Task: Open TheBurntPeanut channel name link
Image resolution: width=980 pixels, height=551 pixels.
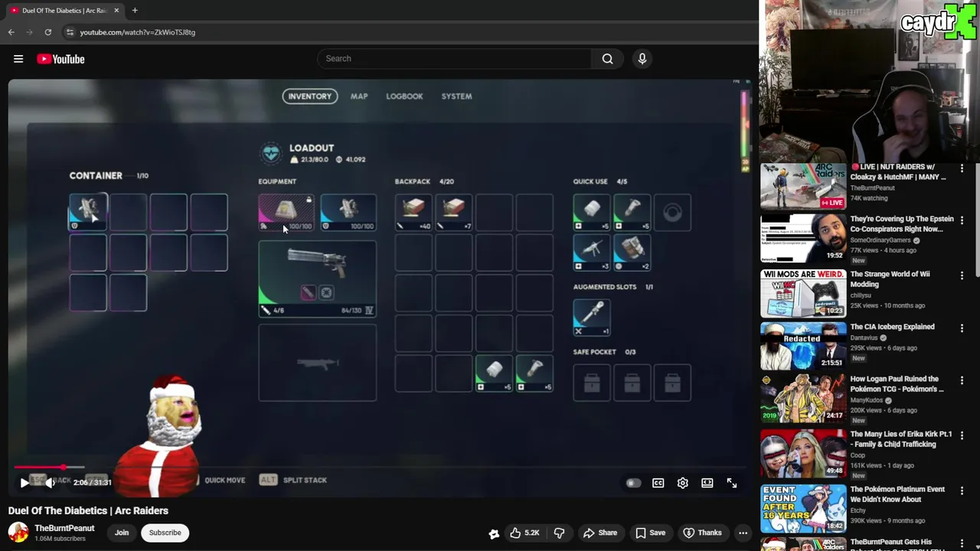Action: [x=64, y=528]
